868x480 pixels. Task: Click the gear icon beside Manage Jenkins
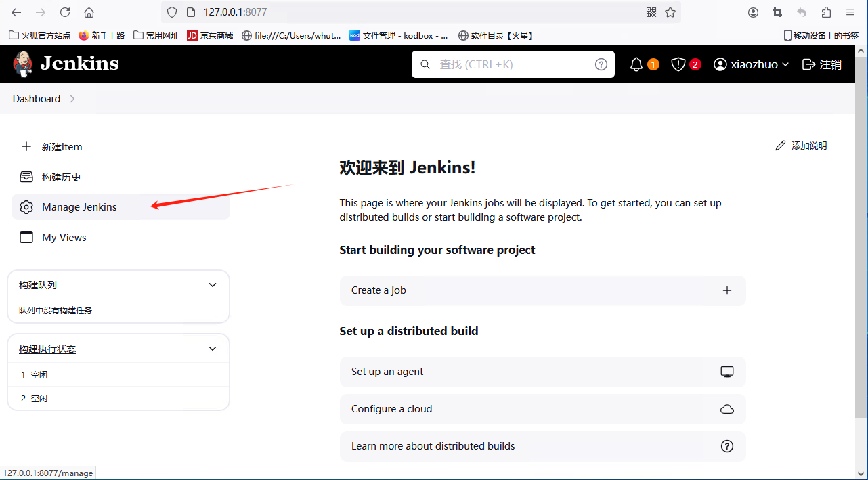[26, 207]
